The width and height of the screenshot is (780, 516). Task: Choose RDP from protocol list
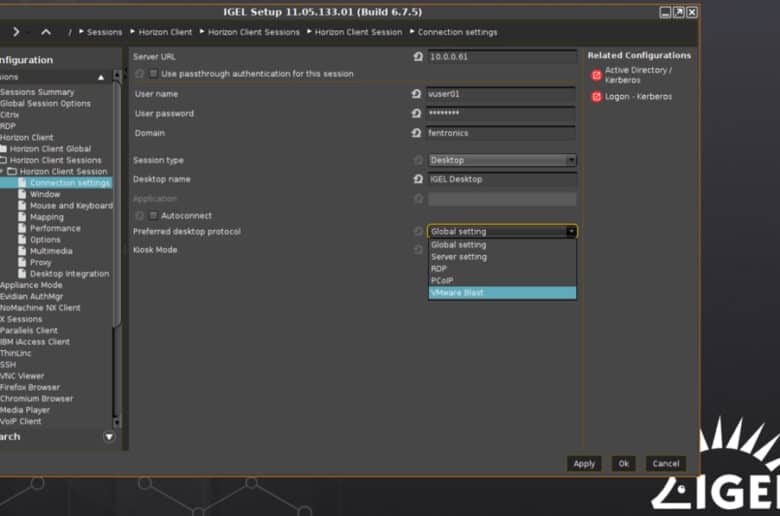pyautogui.click(x=502, y=269)
